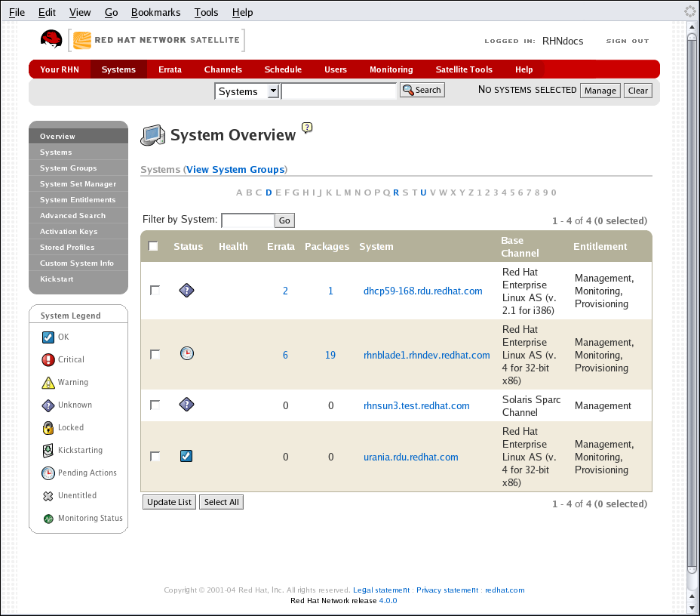
Task: Click the Unknown legend diamond icon
Action: click(48, 405)
